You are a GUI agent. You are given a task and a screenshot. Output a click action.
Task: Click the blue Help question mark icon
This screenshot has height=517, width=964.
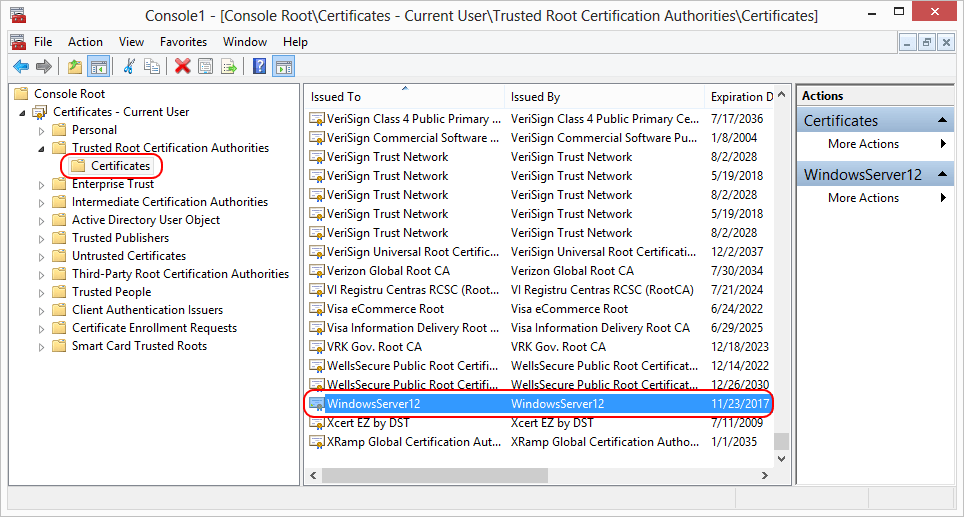point(259,67)
